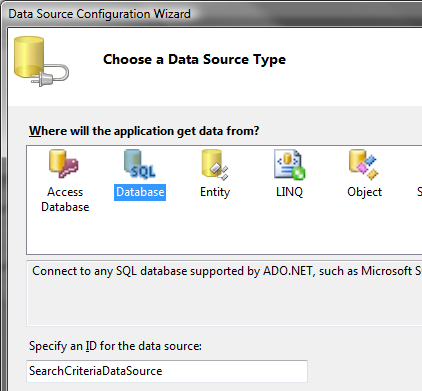Image resolution: width=422 pixels, height=391 pixels.
Task: Click the database plug wizard header icon
Action: tap(41, 62)
